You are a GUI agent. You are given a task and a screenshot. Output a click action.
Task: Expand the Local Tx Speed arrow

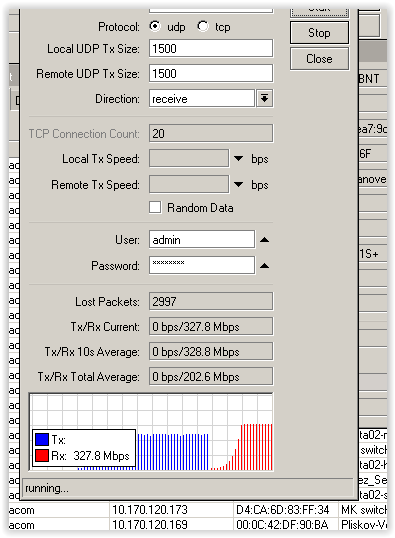point(239,159)
